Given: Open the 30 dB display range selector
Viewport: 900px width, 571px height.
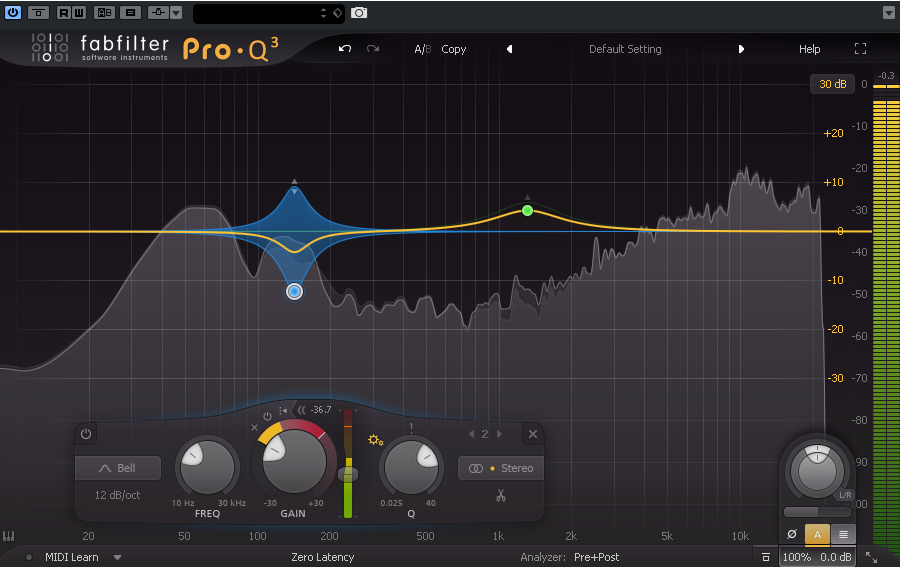Looking at the screenshot, I should [832, 84].
